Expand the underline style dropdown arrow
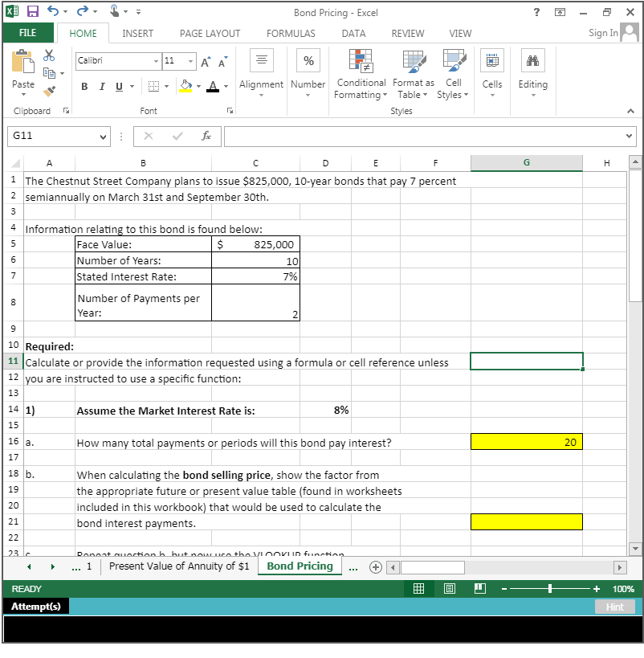Screen dimensions: 644x658 click(132, 87)
